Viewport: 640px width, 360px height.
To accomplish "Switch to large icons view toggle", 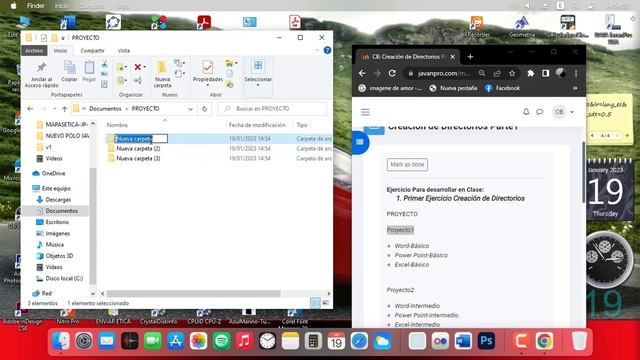I will (x=326, y=303).
